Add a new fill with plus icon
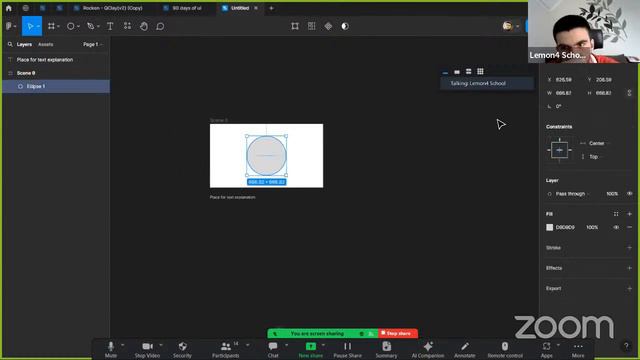This screenshot has height=360, width=640. 629,214
